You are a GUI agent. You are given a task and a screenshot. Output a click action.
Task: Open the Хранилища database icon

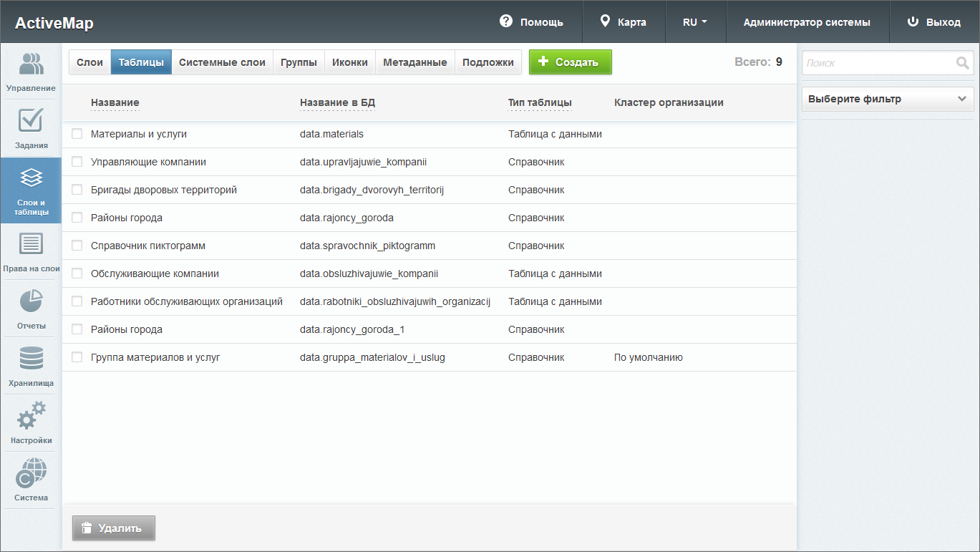[31, 359]
